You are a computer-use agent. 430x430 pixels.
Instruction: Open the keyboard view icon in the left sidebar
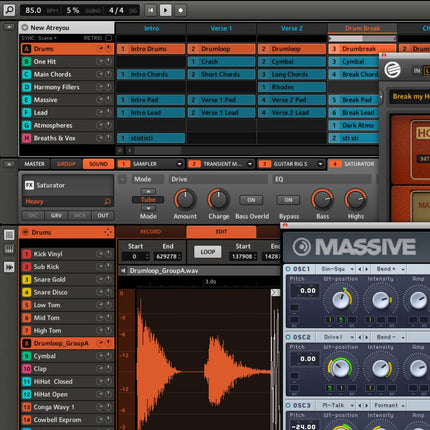[9, 249]
